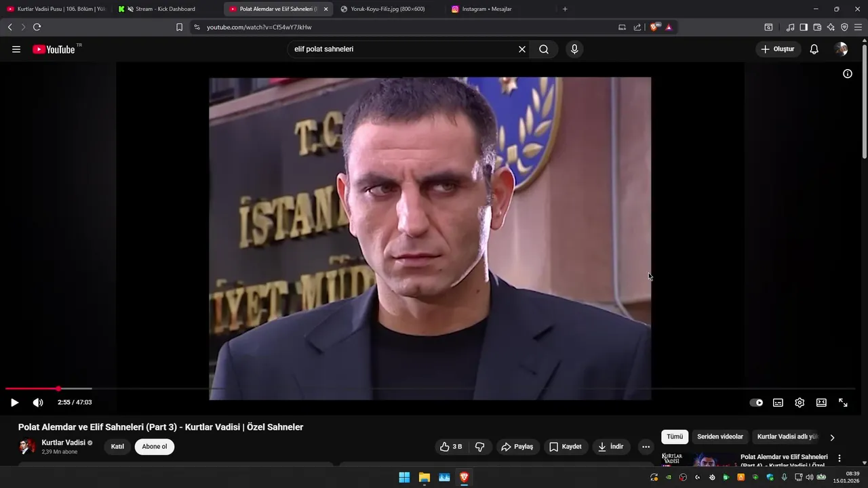Clear the search text with the X
868x488 pixels.
(x=522, y=49)
